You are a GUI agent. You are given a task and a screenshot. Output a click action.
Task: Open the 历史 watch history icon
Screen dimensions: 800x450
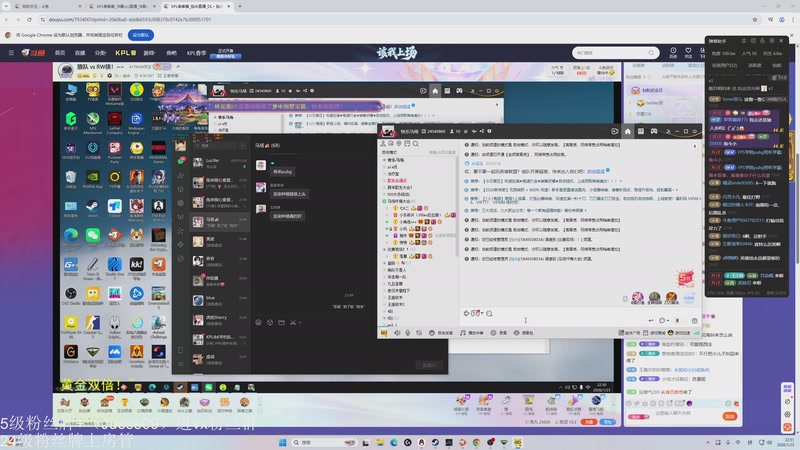(673, 52)
